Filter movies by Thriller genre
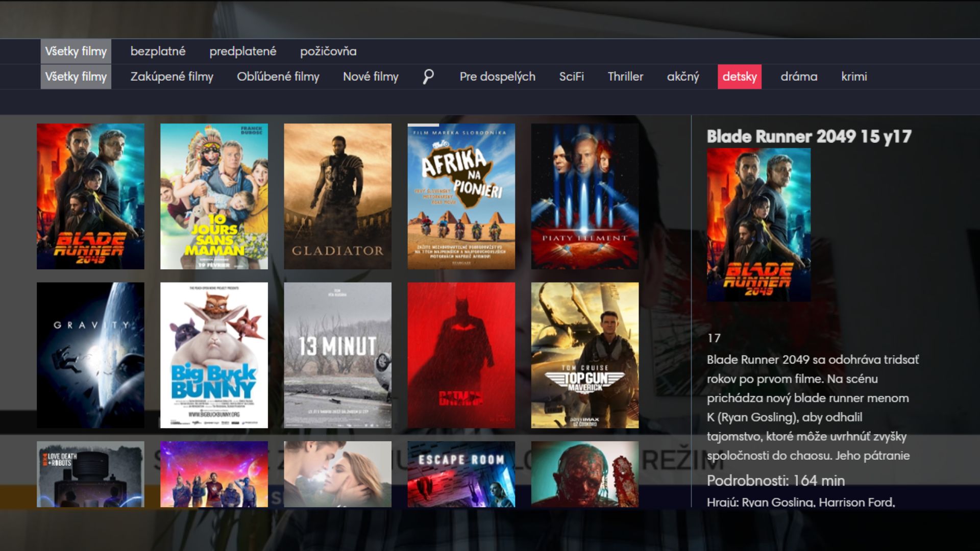 click(x=625, y=77)
